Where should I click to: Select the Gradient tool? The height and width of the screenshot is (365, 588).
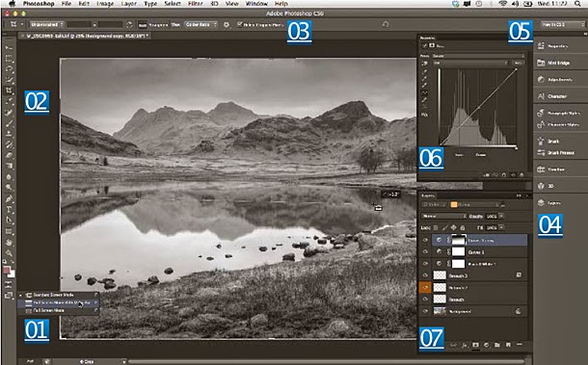click(x=9, y=166)
